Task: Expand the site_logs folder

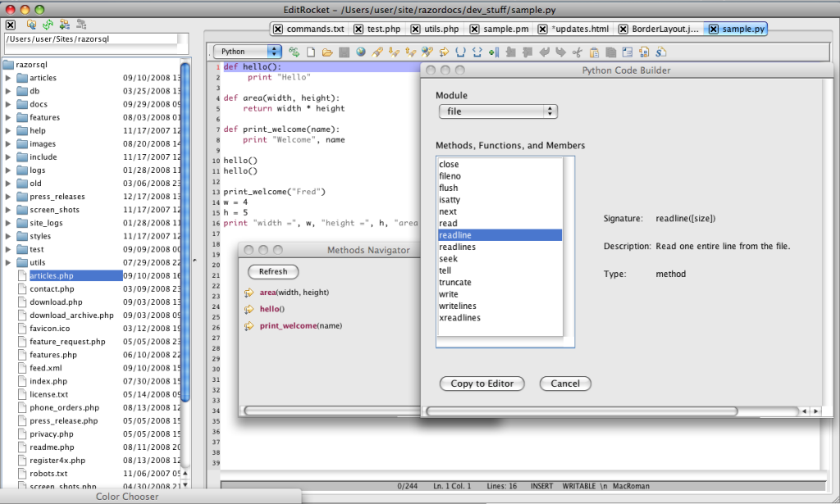Action: coord(8,223)
